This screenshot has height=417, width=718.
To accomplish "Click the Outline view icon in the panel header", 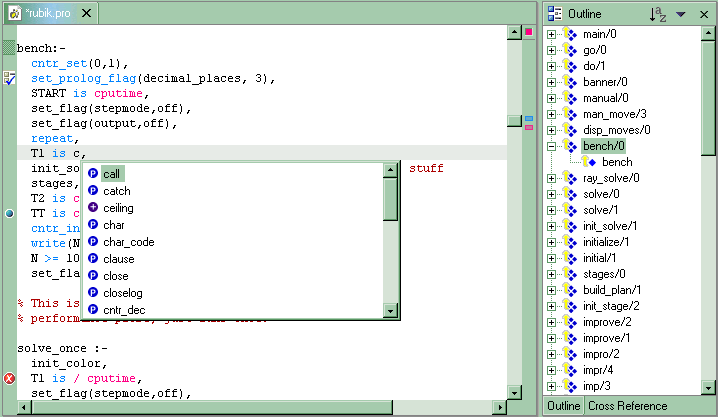I will coord(555,14).
